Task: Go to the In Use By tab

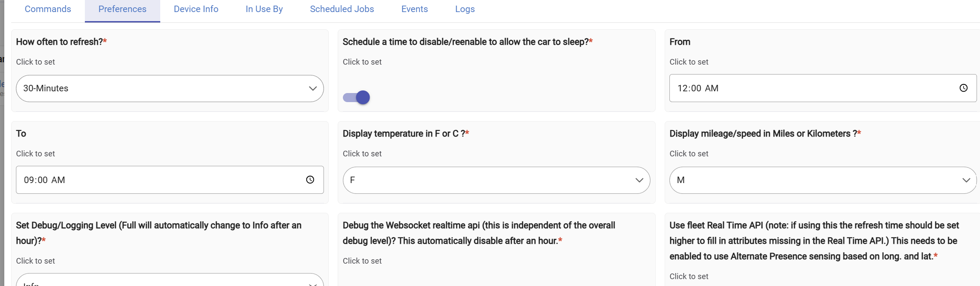Action: (264, 9)
